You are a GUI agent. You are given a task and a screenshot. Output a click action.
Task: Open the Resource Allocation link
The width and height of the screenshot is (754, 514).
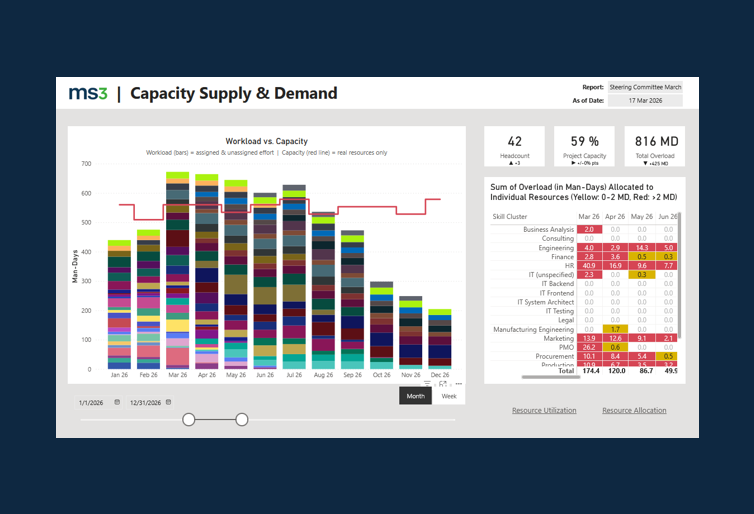click(634, 410)
